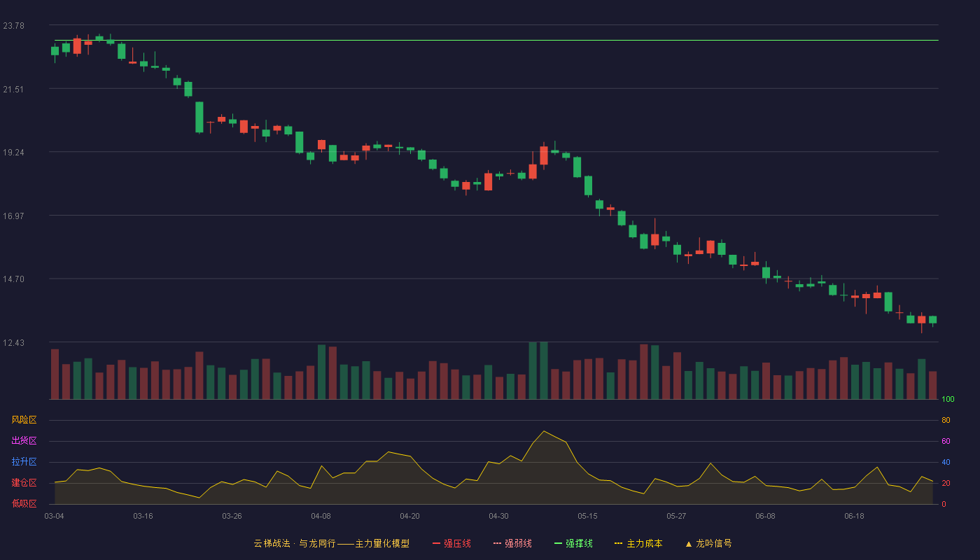Click the 03-16 date label
Image resolution: width=980 pixels, height=560 pixels.
(143, 516)
